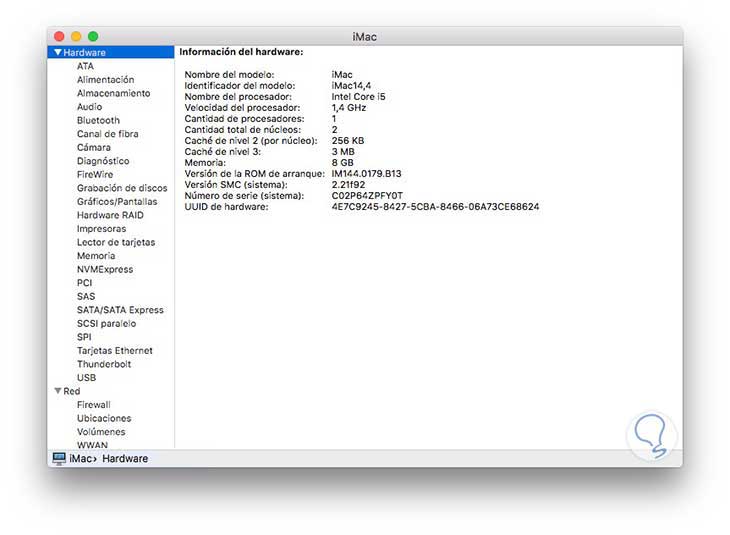
Task: Select Gráficos/Pantallas in the sidebar
Action: coord(117,201)
